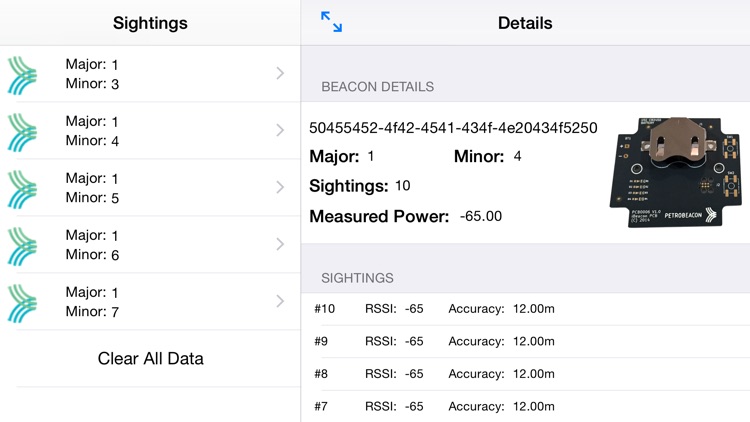
Task: Click beacon logo icon for Minor 3
Action: [22, 75]
